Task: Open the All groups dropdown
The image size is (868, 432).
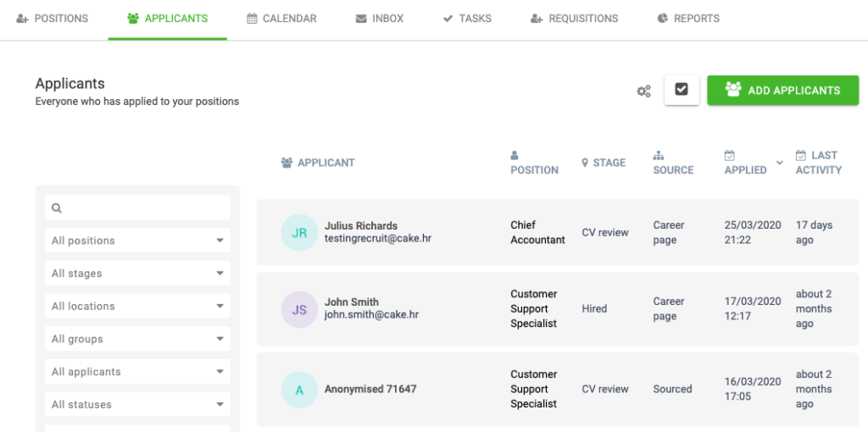Action: 137,339
